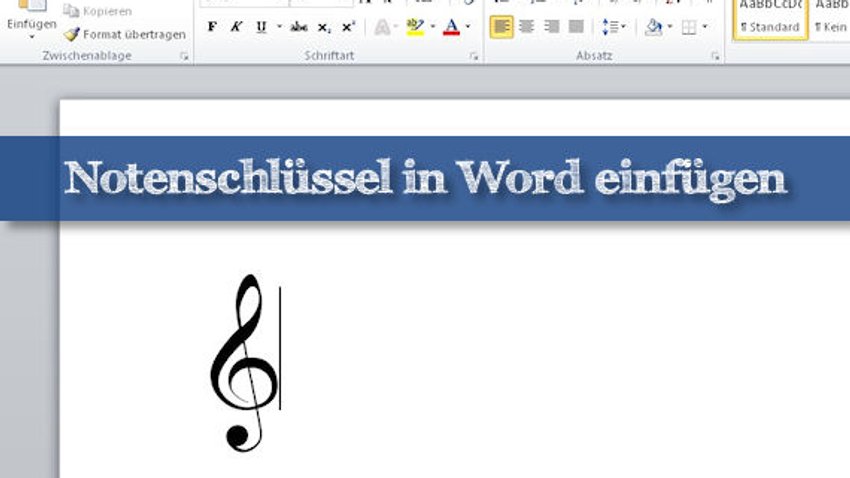The image size is (850, 478).
Task: Open highlight color dropdown arrow
Action: tap(433, 27)
